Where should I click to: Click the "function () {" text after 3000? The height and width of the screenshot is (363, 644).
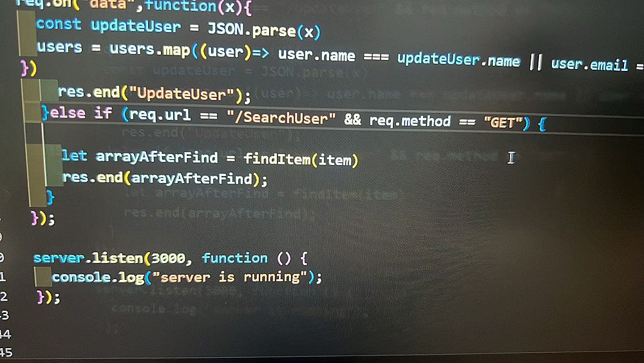pos(254,258)
